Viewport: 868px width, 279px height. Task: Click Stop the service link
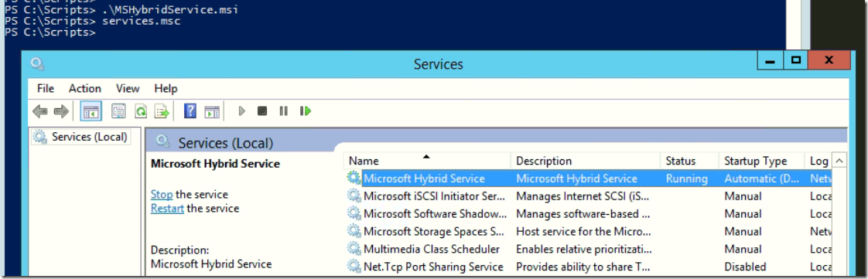tap(162, 194)
